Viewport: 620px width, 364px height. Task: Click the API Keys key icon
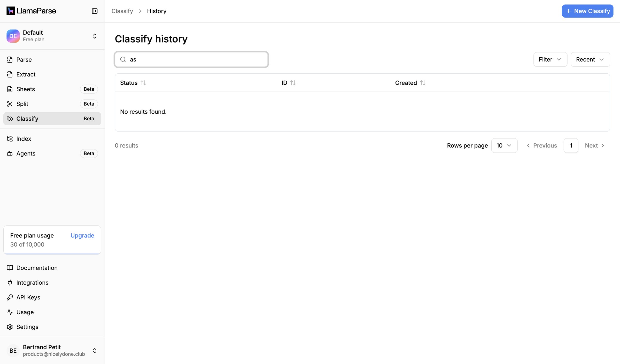point(10,297)
